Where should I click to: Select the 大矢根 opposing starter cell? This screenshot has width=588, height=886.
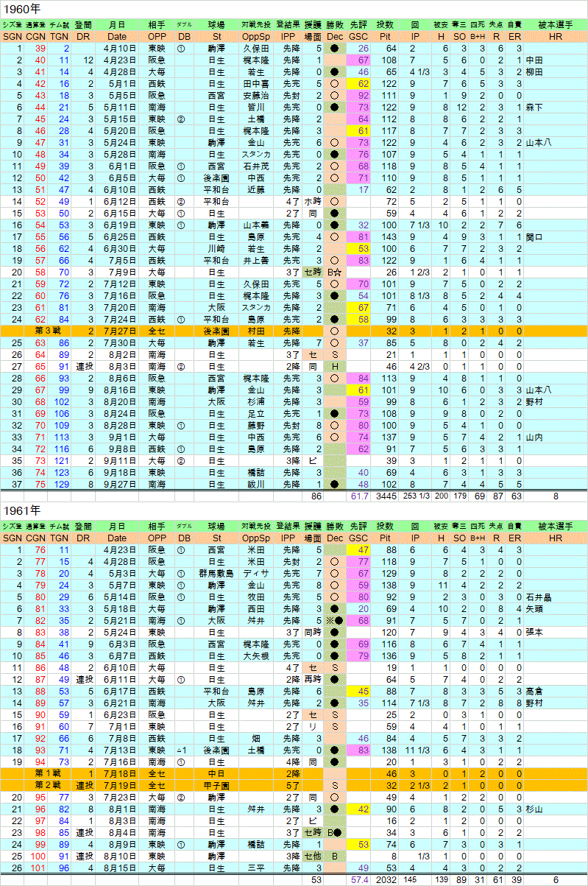pyautogui.click(x=256, y=655)
